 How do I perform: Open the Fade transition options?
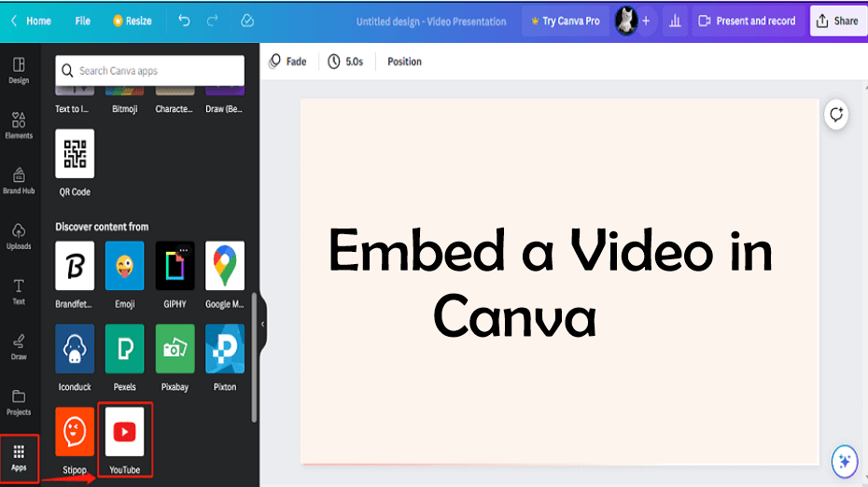[287, 62]
